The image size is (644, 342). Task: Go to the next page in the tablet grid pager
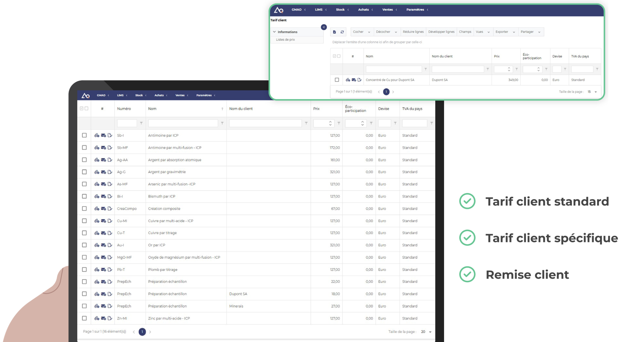pyautogui.click(x=150, y=332)
